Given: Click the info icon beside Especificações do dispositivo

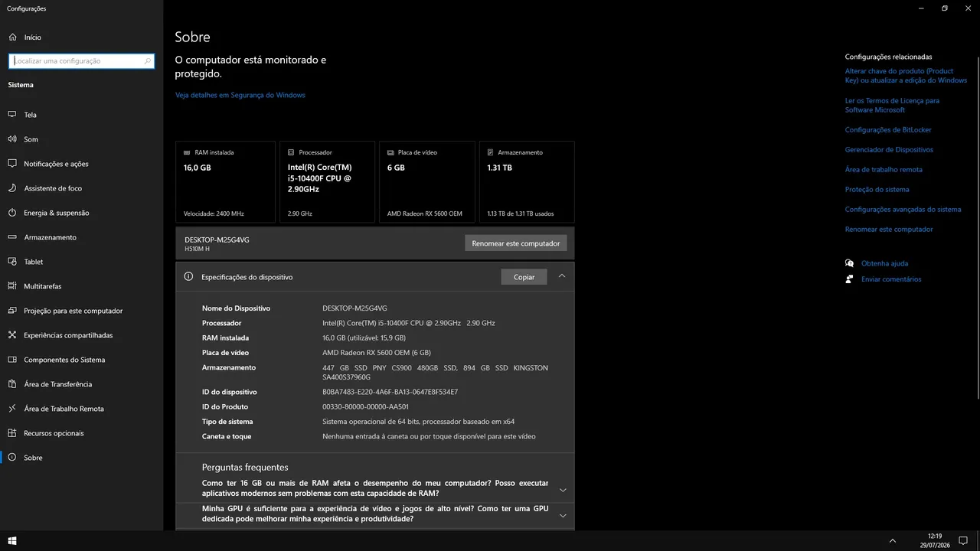Looking at the screenshot, I should coord(188,277).
